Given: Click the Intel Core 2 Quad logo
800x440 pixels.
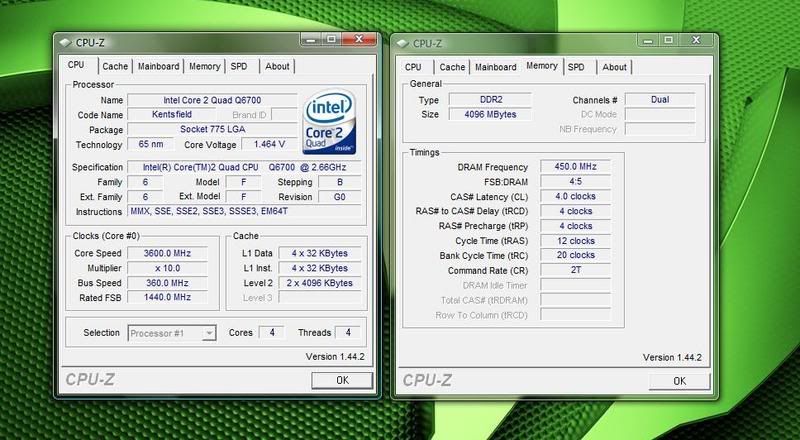Looking at the screenshot, I should (x=330, y=121).
